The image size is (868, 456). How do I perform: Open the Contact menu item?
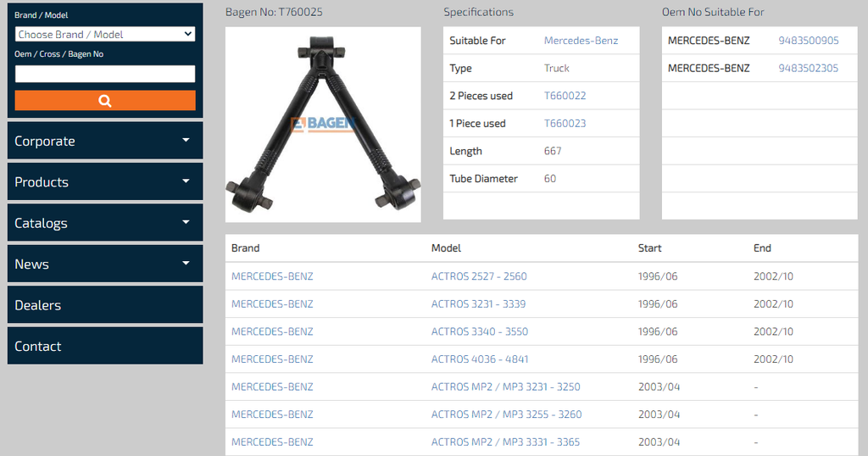coord(38,346)
